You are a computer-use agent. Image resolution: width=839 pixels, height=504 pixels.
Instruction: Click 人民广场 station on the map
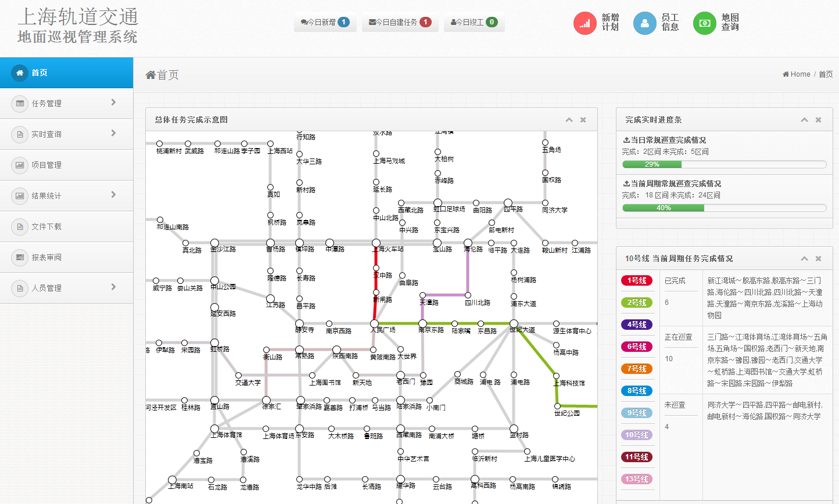click(374, 323)
